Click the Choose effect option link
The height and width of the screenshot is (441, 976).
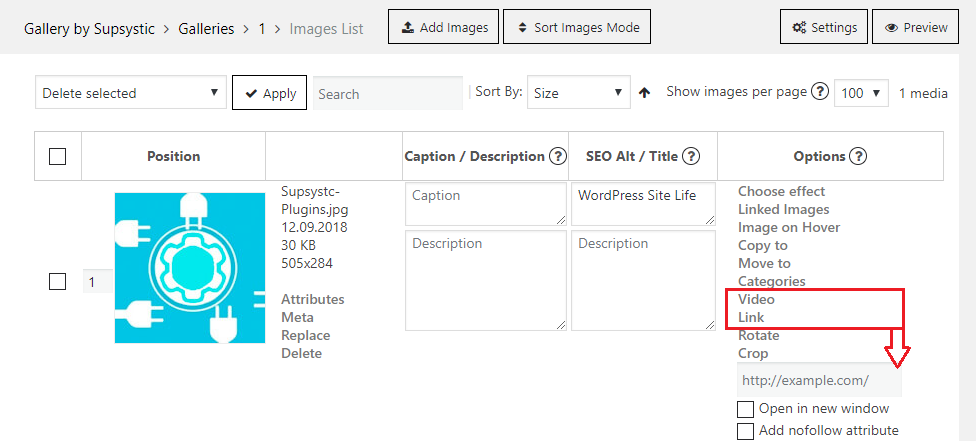point(781,191)
